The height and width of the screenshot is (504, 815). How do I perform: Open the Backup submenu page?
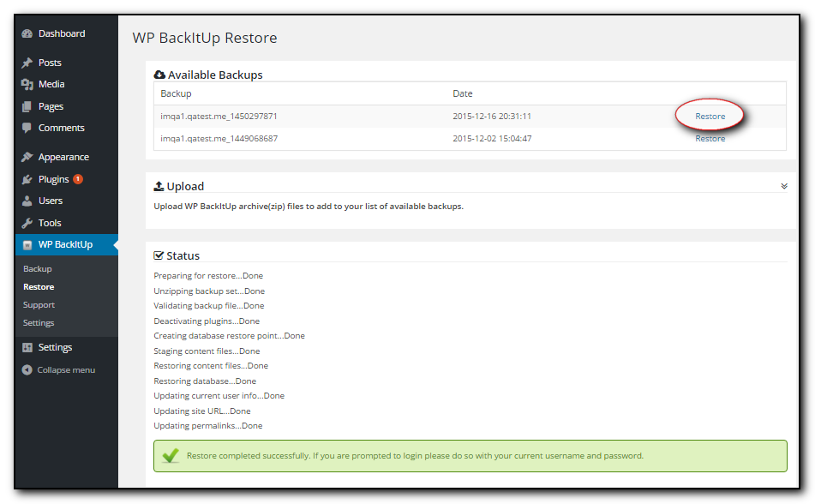38,269
